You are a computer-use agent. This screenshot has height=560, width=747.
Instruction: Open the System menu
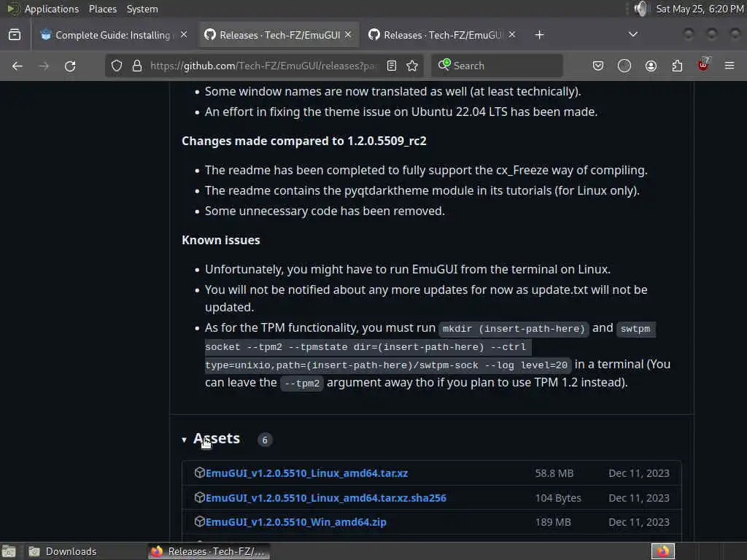click(x=142, y=9)
